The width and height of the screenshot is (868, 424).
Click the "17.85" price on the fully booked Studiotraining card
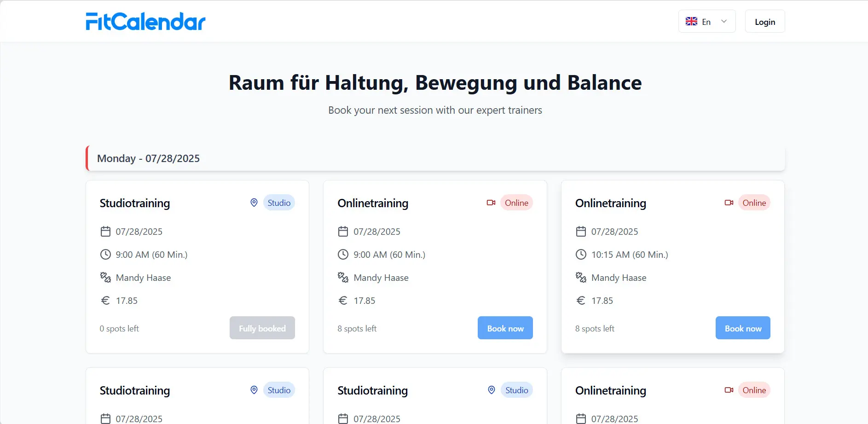click(x=127, y=301)
